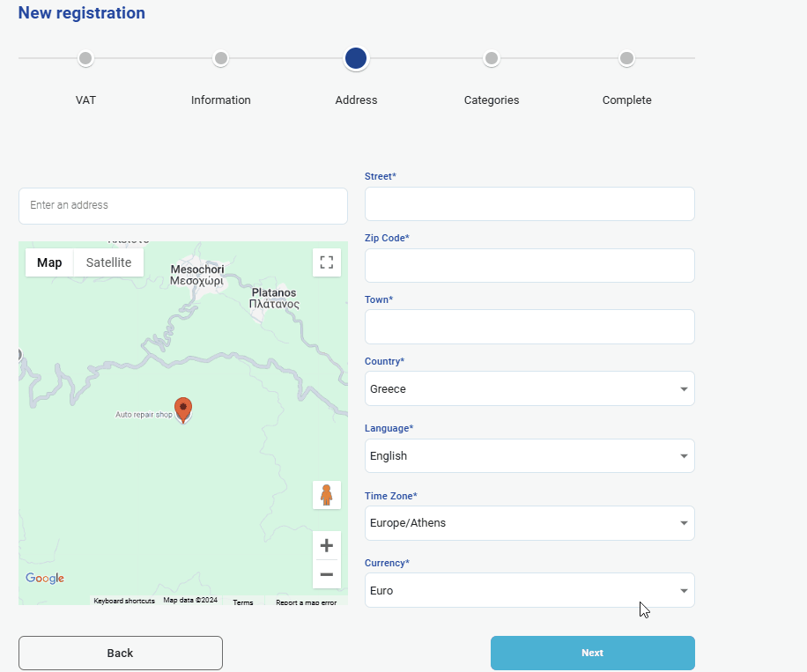
Task: Click the Street View pegman icon
Action: [x=326, y=495]
